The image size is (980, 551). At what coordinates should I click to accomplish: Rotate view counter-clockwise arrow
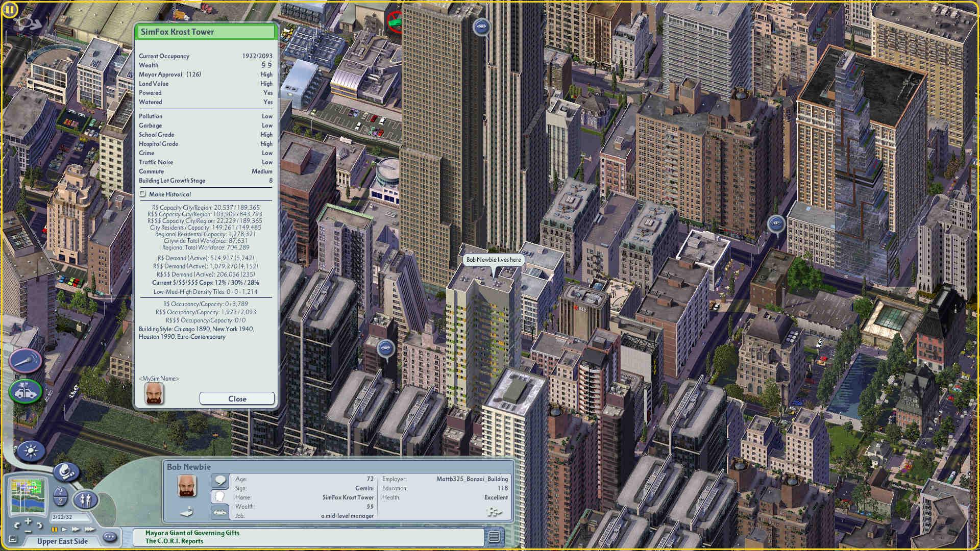[x=18, y=525]
